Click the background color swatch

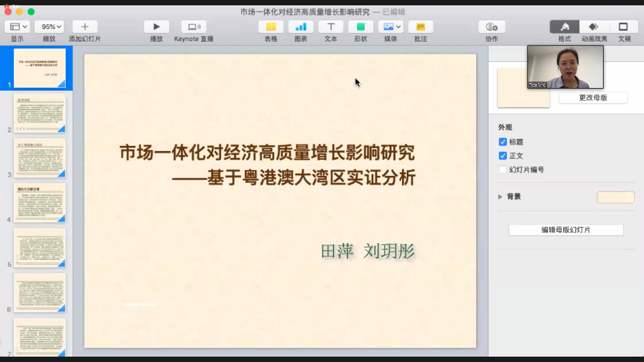point(615,197)
